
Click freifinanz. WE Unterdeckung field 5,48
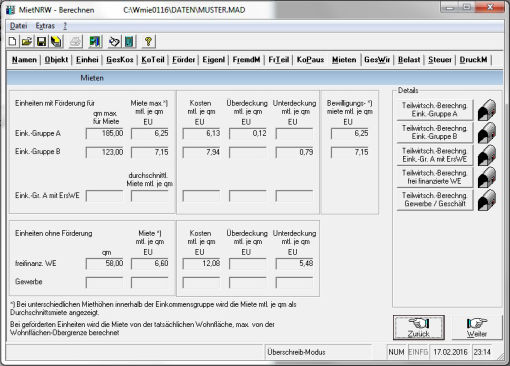tap(295, 264)
